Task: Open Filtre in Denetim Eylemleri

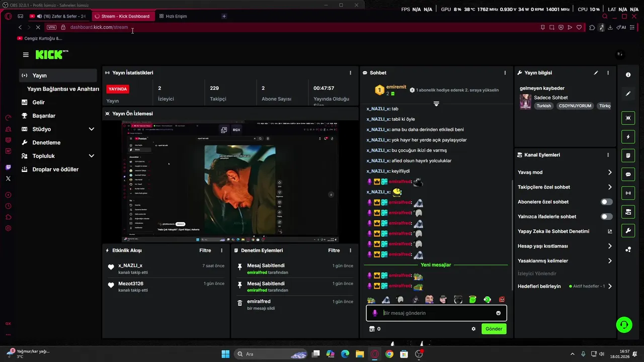Action: [x=334, y=250]
